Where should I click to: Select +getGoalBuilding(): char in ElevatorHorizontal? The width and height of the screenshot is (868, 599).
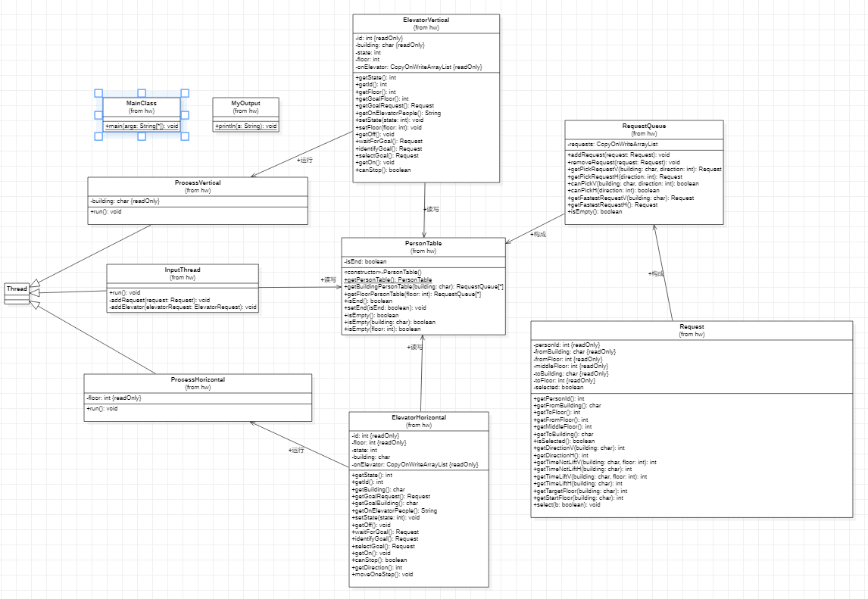point(385,504)
